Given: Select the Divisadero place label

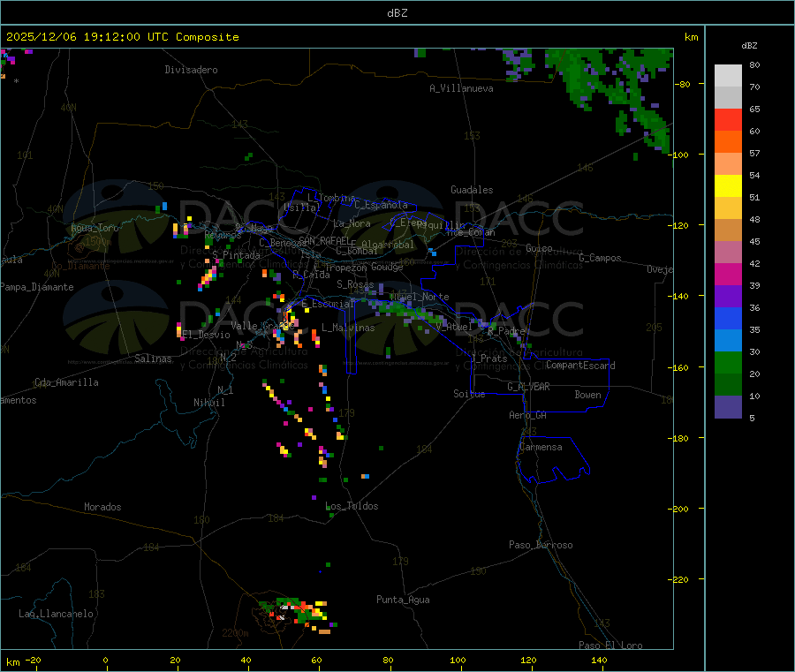Looking at the screenshot, I should (191, 70).
